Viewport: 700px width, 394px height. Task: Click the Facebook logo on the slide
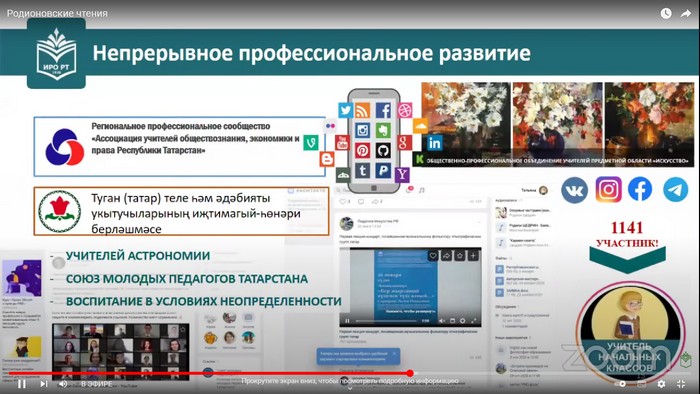point(640,189)
